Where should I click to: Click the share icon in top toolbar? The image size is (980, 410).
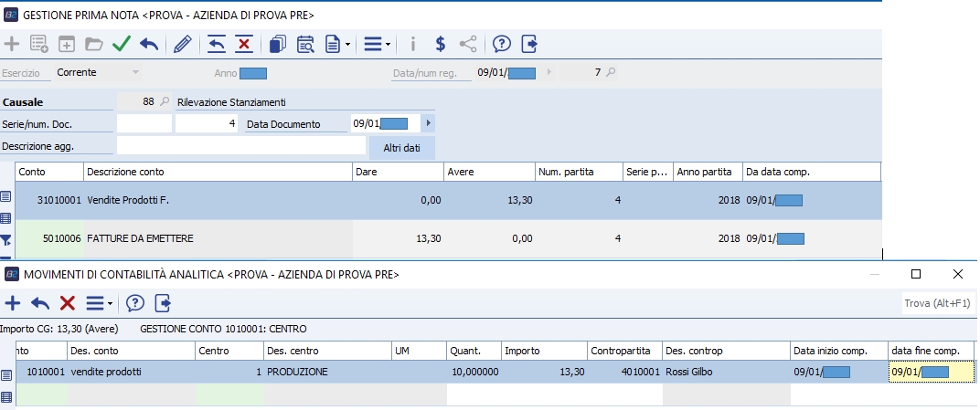467,44
